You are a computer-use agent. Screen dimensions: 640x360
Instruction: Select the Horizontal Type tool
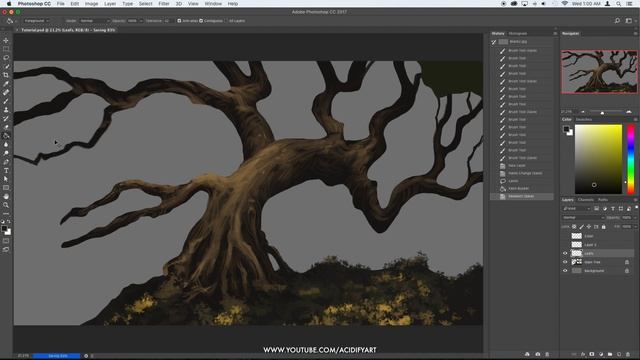[6, 171]
